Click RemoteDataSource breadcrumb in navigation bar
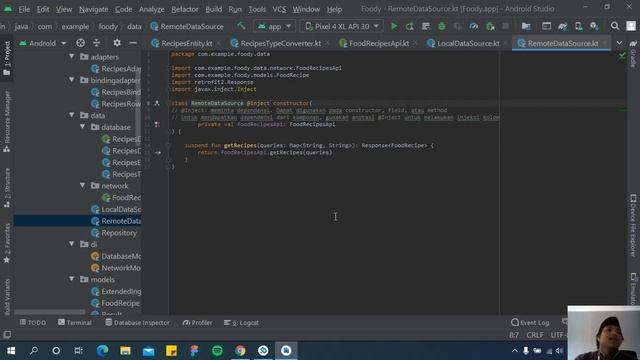This screenshot has height=360, width=640. (x=187, y=27)
